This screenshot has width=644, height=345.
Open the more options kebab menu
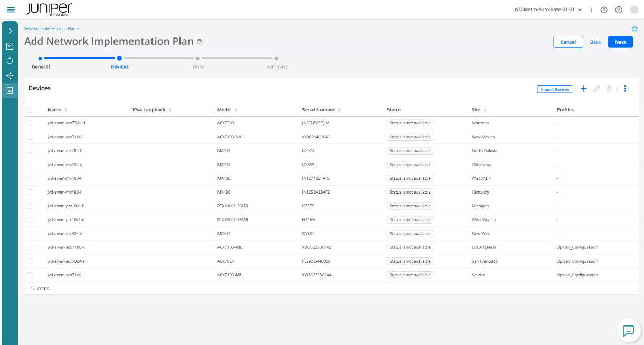[x=625, y=89]
